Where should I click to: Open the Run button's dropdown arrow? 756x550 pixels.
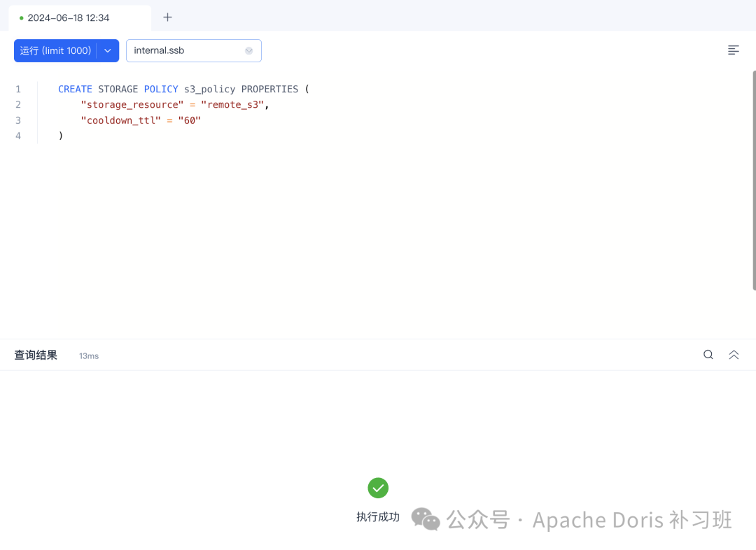click(x=108, y=50)
